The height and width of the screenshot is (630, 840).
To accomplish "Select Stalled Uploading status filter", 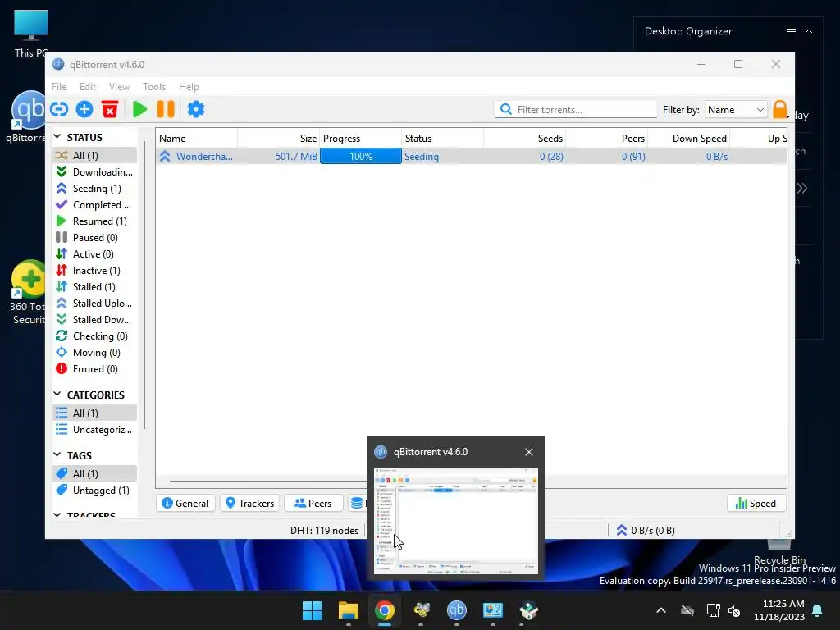I will (95, 304).
